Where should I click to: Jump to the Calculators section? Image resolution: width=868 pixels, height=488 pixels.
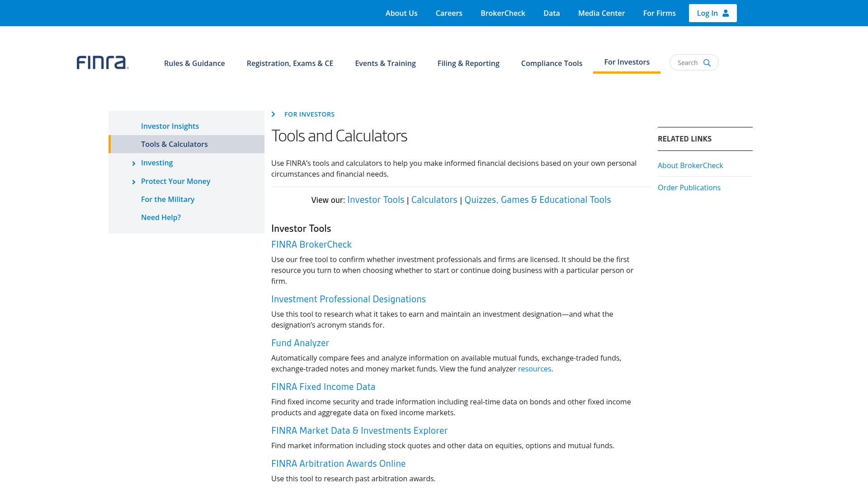(434, 200)
